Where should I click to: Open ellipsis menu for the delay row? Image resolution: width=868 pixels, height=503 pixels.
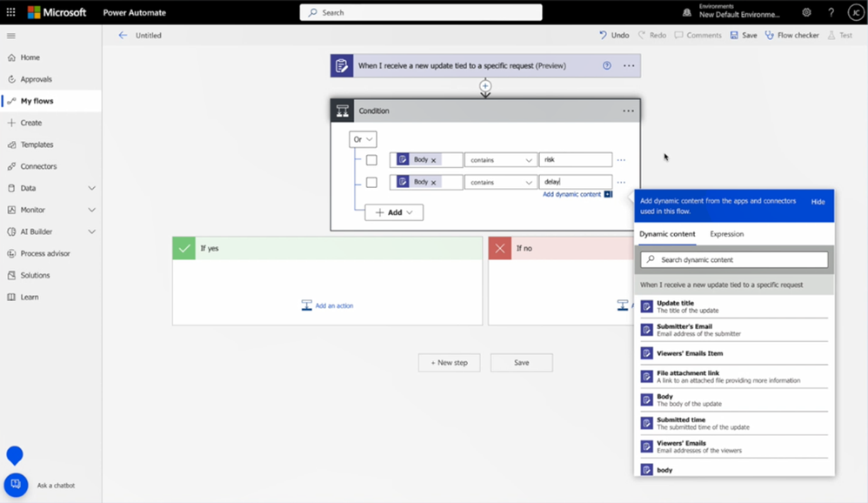[x=621, y=182]
